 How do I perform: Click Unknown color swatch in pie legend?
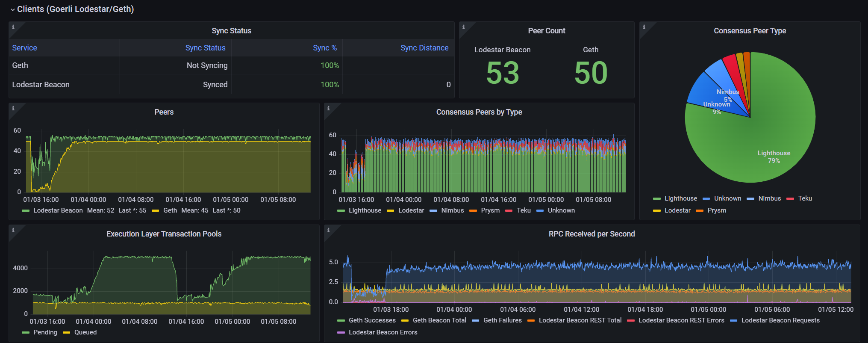click(706, 199)
